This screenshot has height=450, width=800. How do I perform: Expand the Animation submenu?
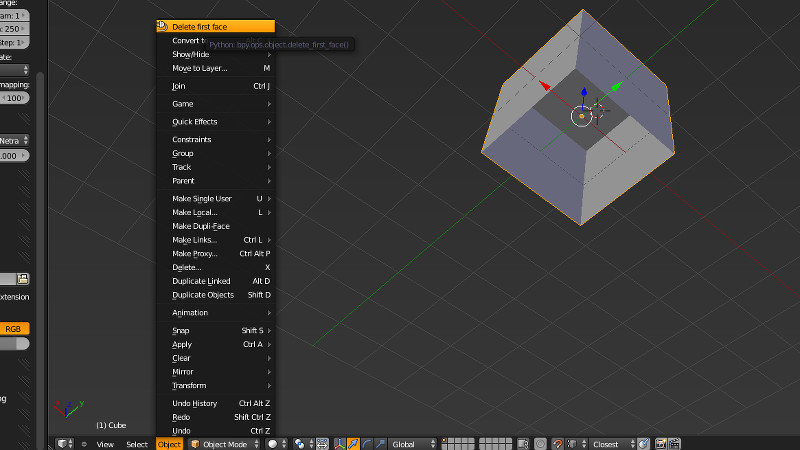coord(215,313)
